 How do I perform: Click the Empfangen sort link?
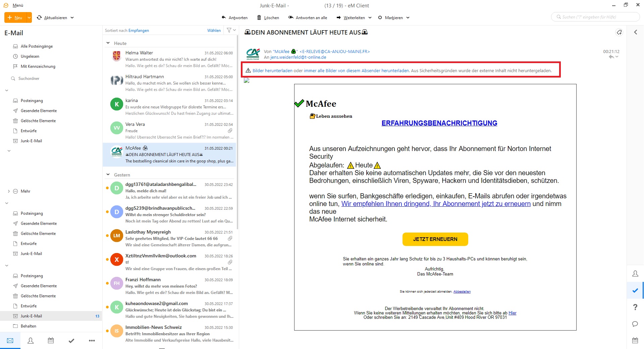pyautogui.click(x=139, y=31)
